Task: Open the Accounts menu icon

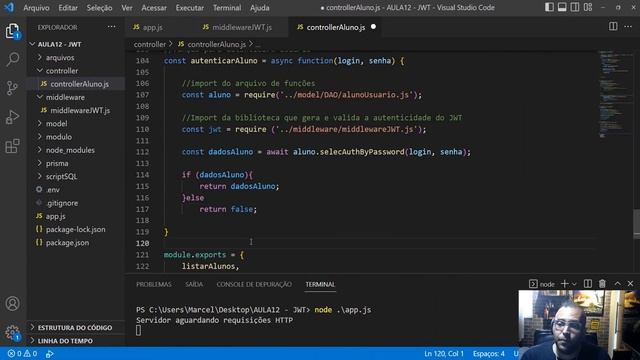Action: pos(12,304)
